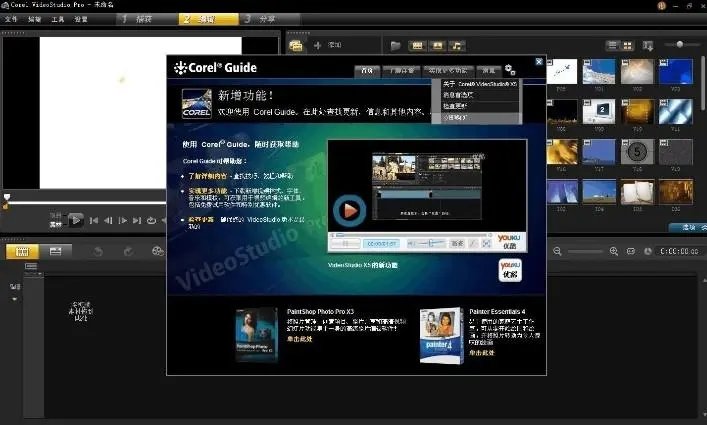Click the link under Painter Essentials 4
The width and height of the screenshot is (707, 425).
pos(482,353)
